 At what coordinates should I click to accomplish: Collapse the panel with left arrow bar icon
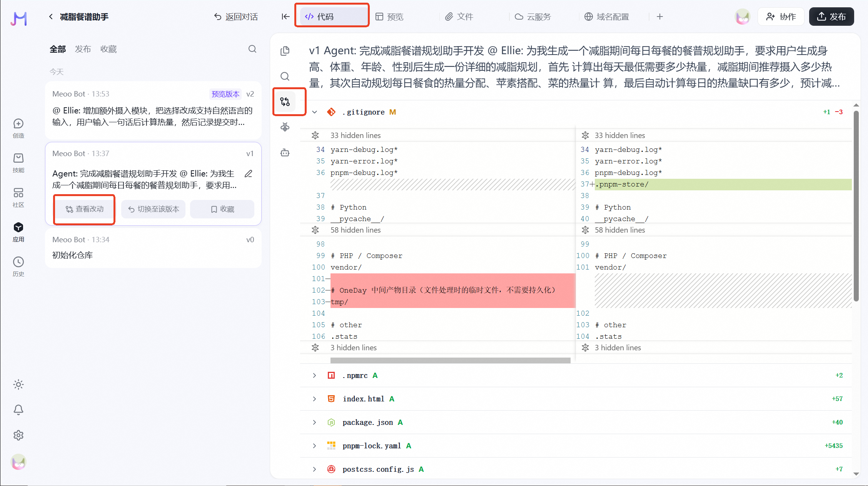point(285,17)
